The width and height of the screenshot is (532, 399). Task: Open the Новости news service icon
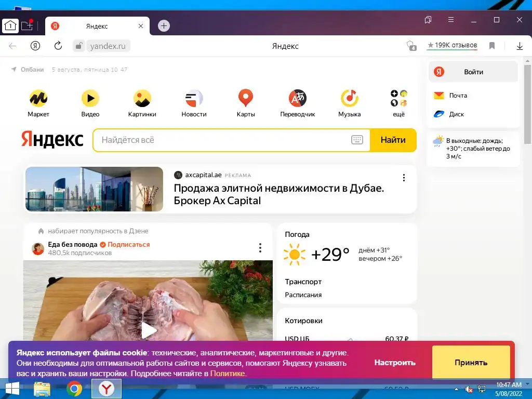pos(194,98)
